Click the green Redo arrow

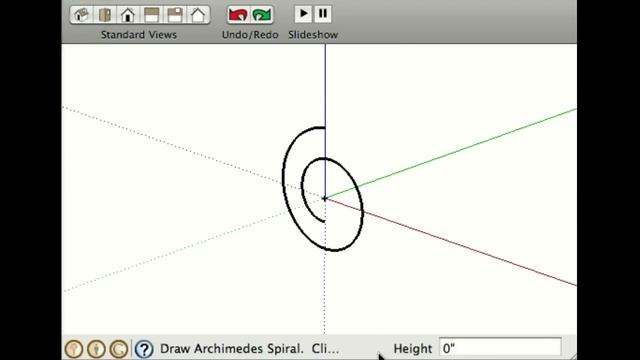coord(262,15)
